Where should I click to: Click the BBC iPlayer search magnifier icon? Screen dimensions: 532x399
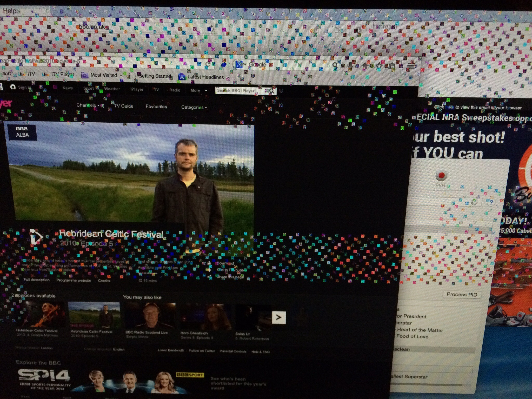pyautogui.click(x=272, y=91)
